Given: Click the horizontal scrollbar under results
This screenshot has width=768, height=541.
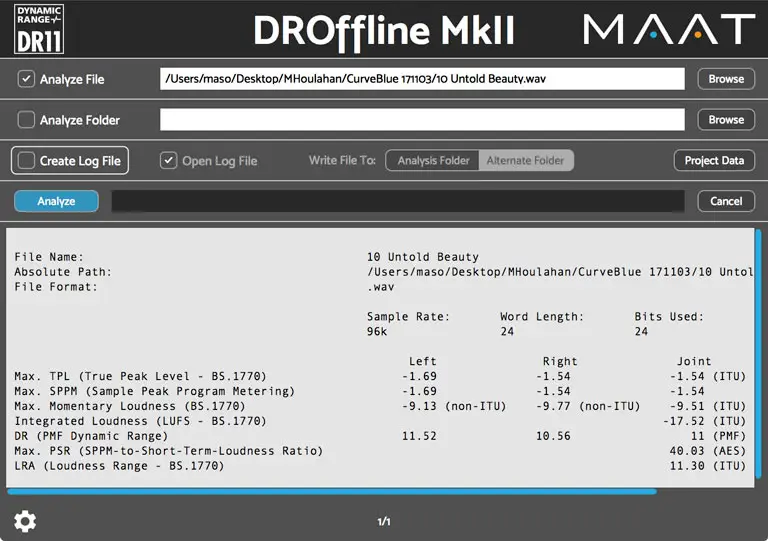Looking at the screenshot, I should coord(332,492).
